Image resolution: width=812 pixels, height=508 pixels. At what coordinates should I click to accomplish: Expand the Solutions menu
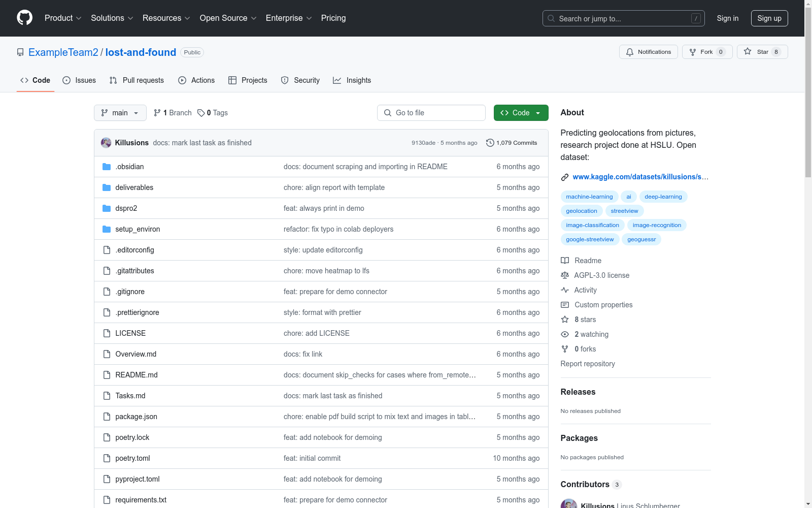pyautogui.click(x=112, y=18)
